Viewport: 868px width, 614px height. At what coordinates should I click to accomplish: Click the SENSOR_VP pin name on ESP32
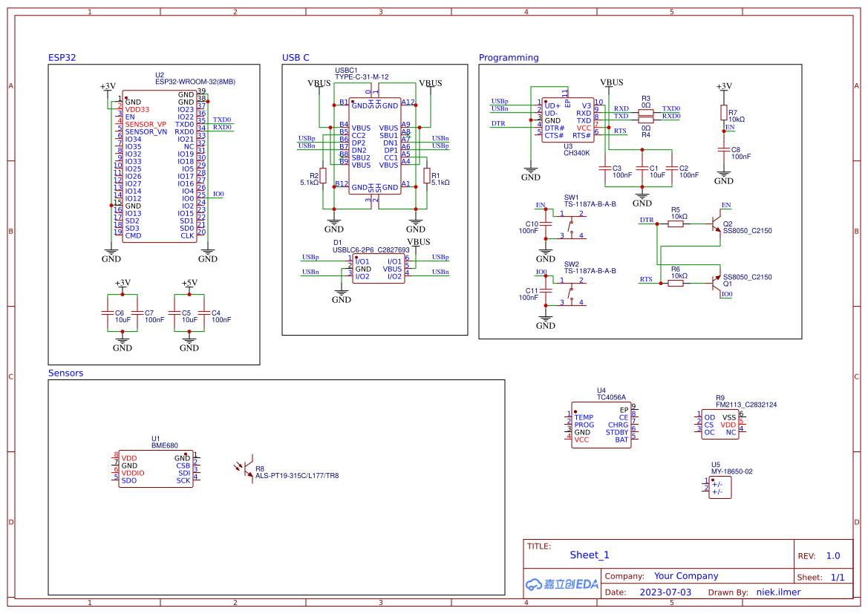point(146,125)
